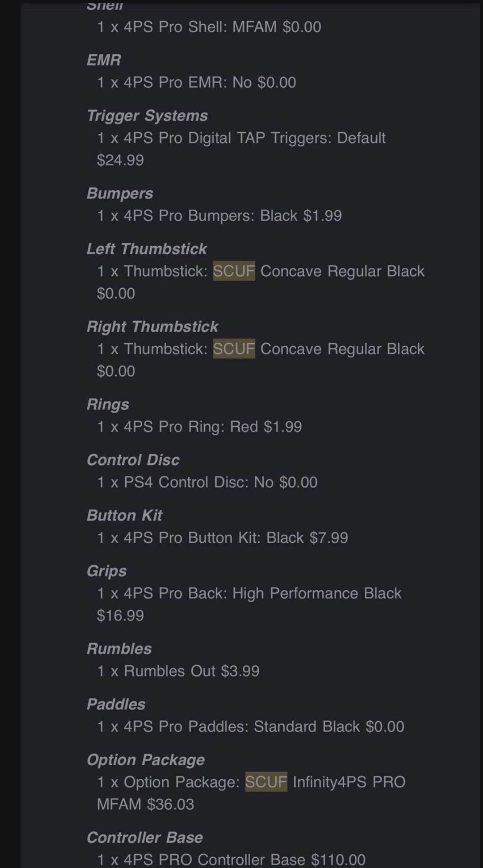This screenshot has height=868, width=483.
Task: Select the Trigger Systems heading
Action: coord(147,116)
